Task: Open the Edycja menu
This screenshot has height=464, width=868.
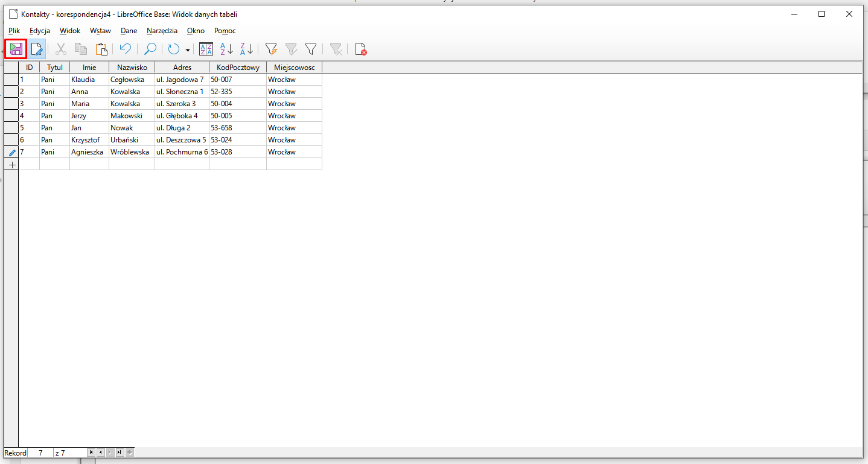Action: pos(40,31)
